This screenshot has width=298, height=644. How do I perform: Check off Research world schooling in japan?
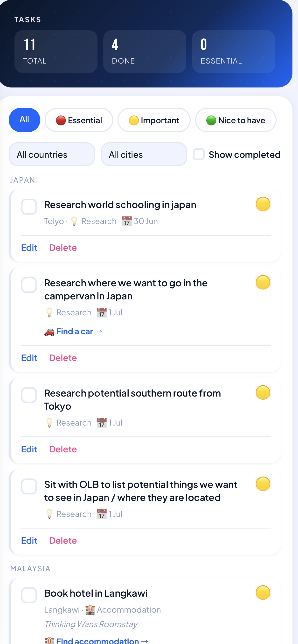coord(29,207)
